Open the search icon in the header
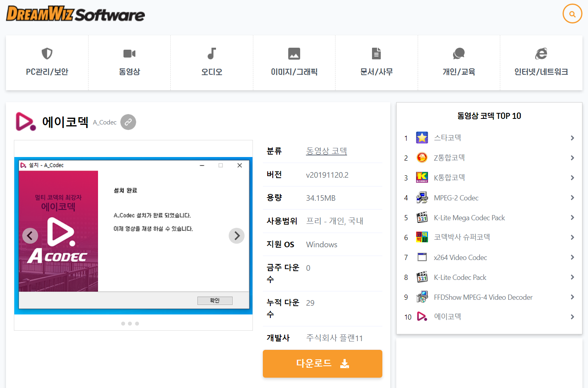This screenshot has height=388, width=588. coord(572,14)
